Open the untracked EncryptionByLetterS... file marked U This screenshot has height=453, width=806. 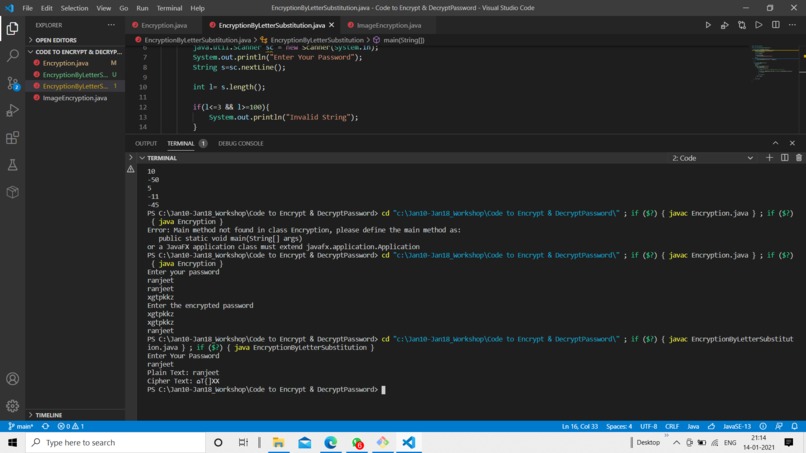point(75,75)
